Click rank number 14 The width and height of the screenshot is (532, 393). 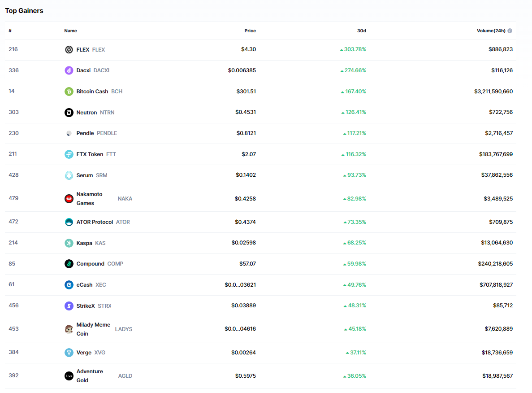[x=12, y=91]
